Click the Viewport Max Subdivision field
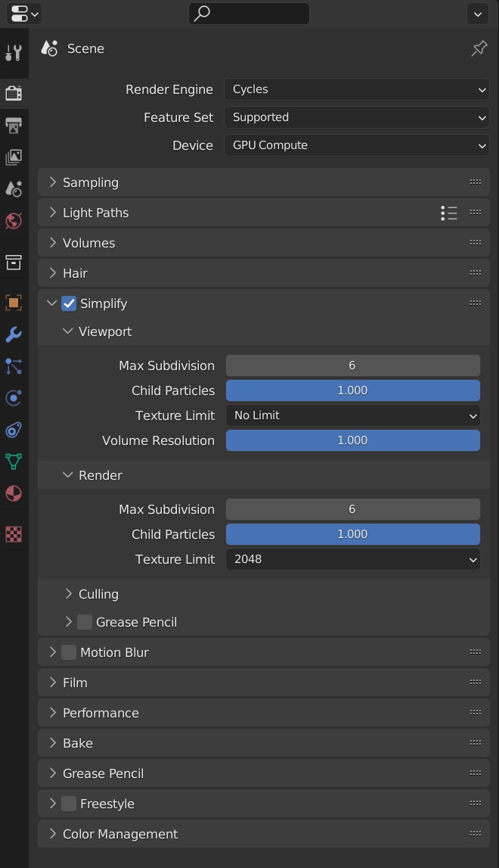 point(352,366)
